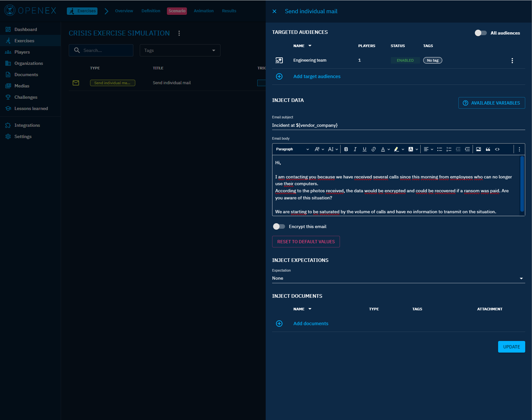
Task: Insert a block quote
Action: (x=488, y=149)
